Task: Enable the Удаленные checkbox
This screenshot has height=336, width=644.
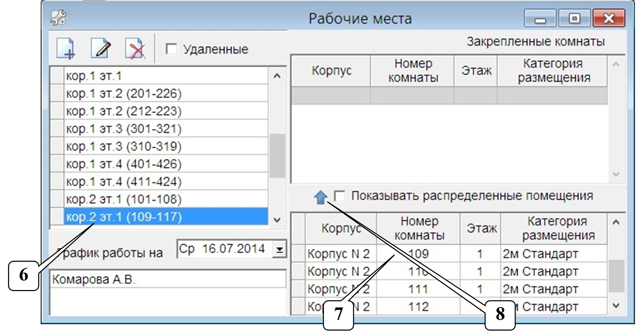Action: tap(171, 49)
